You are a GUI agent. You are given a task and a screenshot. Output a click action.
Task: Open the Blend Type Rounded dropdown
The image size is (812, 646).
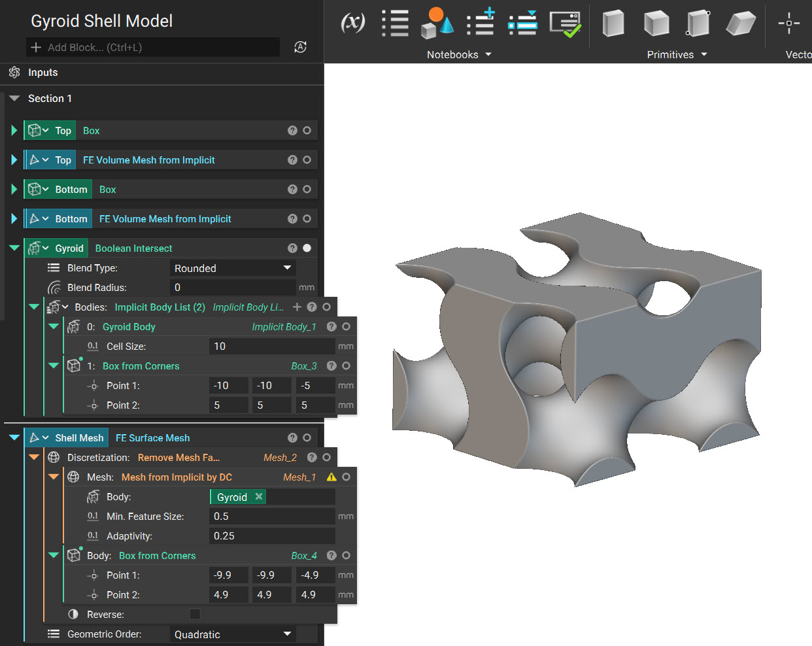tap(233, 267)
